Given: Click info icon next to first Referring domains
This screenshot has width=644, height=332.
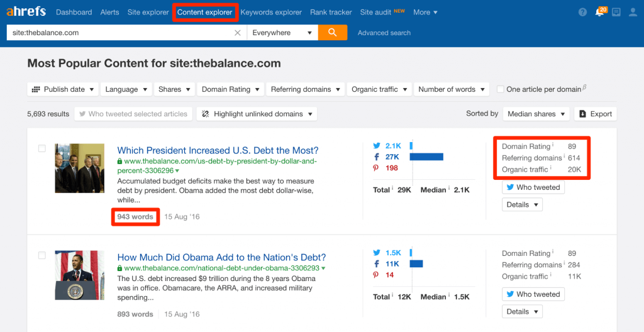Looking at the screenshot, I should [x=564, y=156].
